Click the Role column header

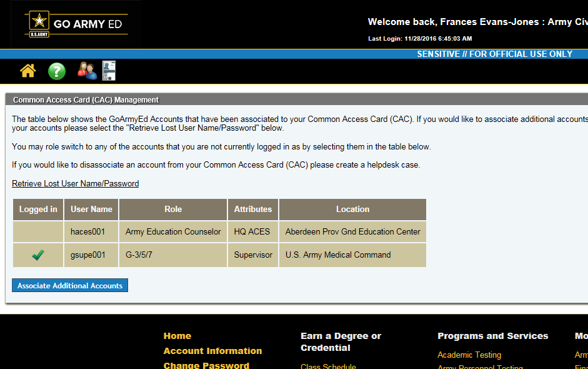[173, 210]
